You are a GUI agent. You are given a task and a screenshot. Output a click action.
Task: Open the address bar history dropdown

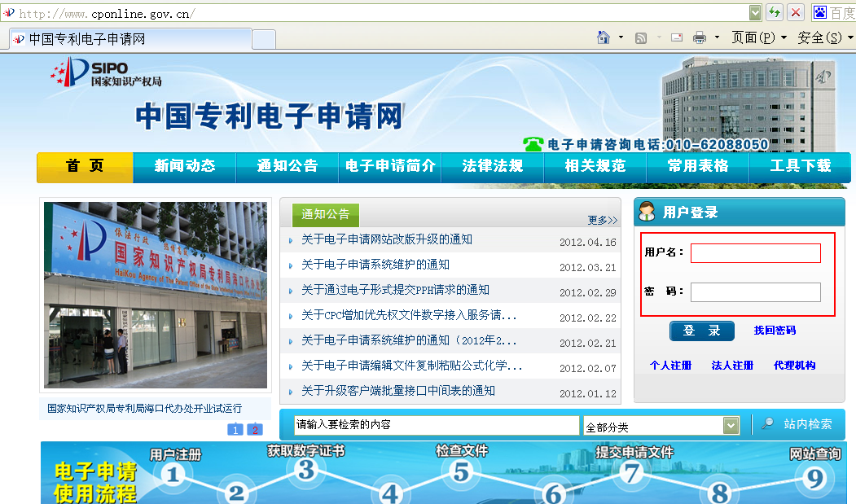coord(755,12)
